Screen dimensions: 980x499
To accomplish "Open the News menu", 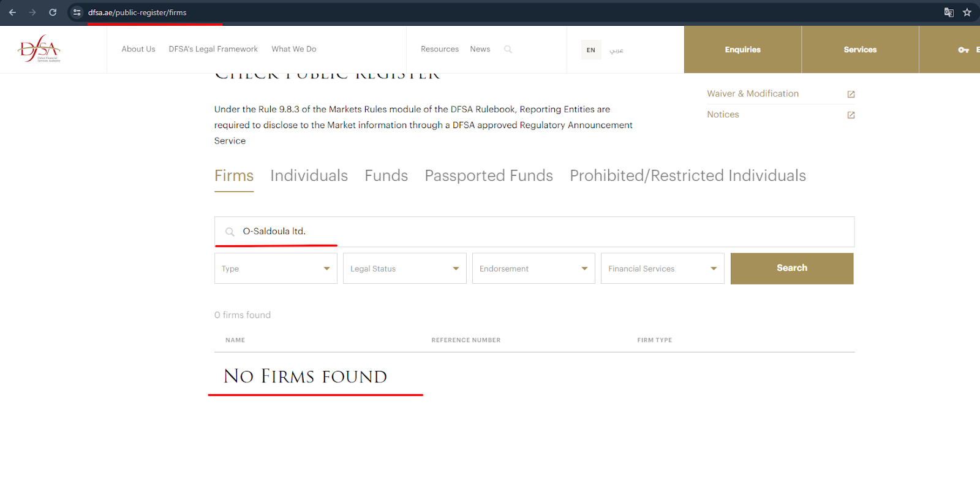I will [x=480, y=49].
